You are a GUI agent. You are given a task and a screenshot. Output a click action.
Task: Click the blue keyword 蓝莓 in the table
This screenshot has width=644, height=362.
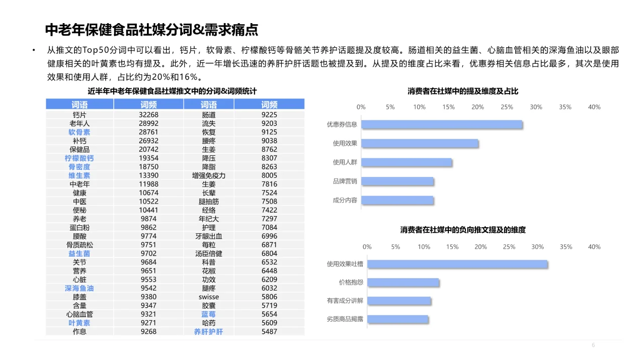(210, 314)
